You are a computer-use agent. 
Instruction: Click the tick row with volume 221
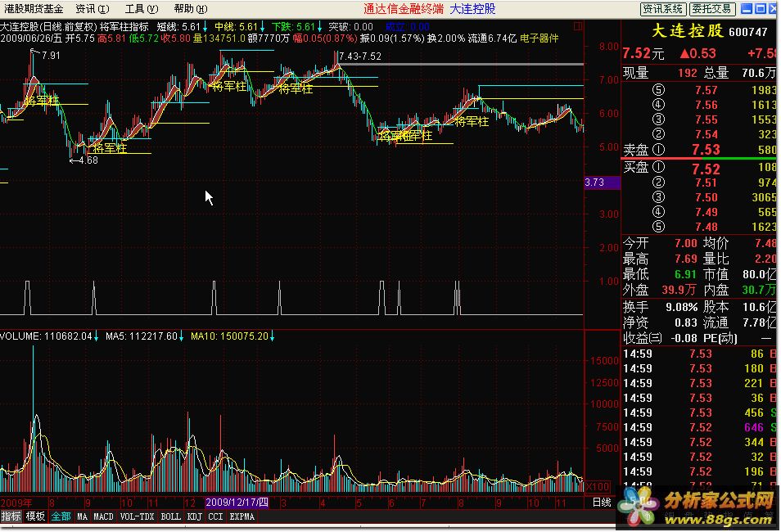click(700, 384)
